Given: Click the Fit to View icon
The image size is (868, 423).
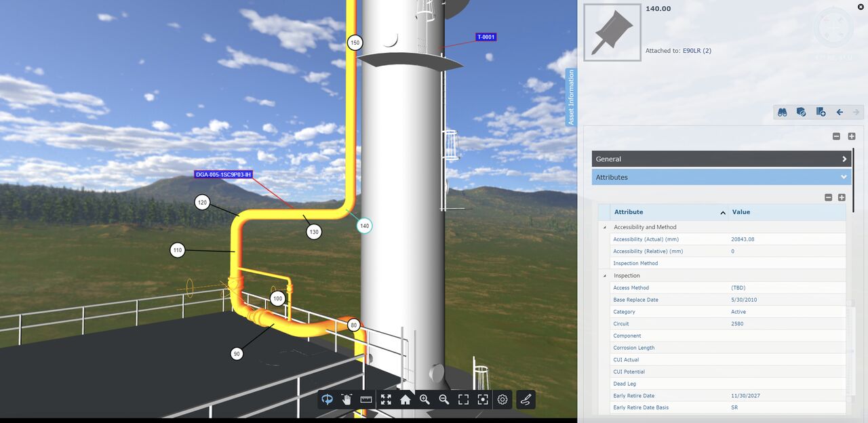Looking at the screenshot, I should click(385, 399).
